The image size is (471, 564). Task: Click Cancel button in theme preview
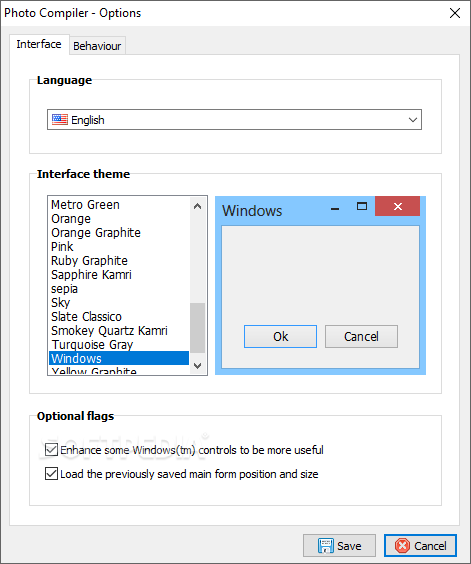tap(361, 337)
